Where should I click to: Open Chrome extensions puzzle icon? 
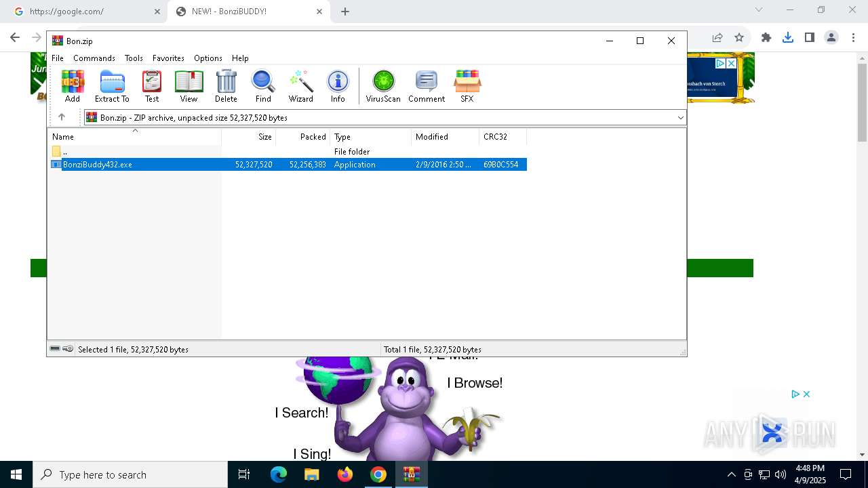click(766, 37)
